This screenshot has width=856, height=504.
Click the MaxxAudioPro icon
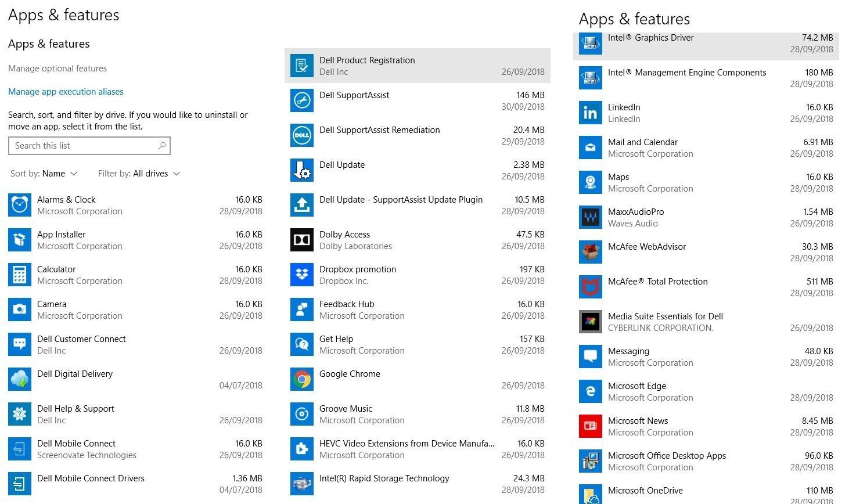[x=591, y=217]
